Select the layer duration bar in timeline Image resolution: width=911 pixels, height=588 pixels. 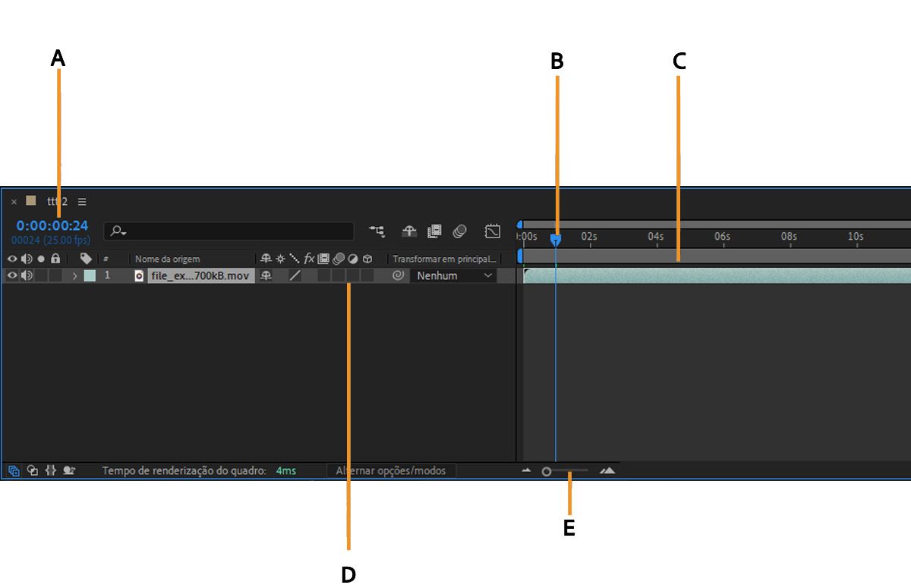point(717,275)
